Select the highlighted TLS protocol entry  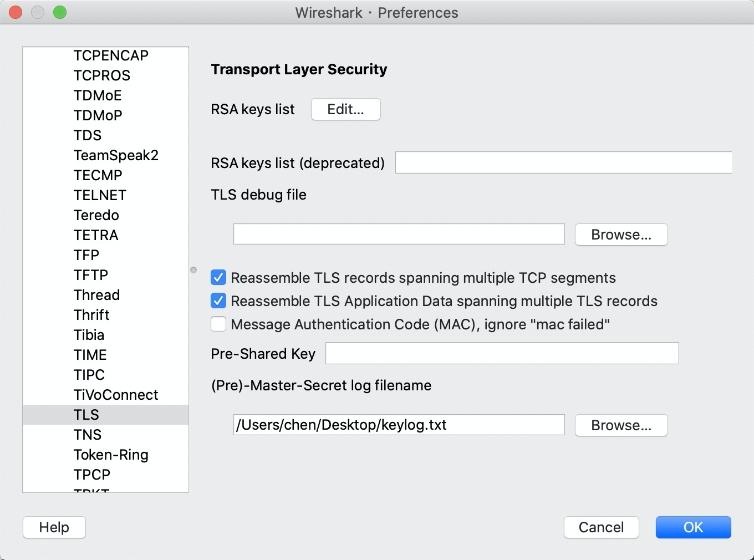105,415
